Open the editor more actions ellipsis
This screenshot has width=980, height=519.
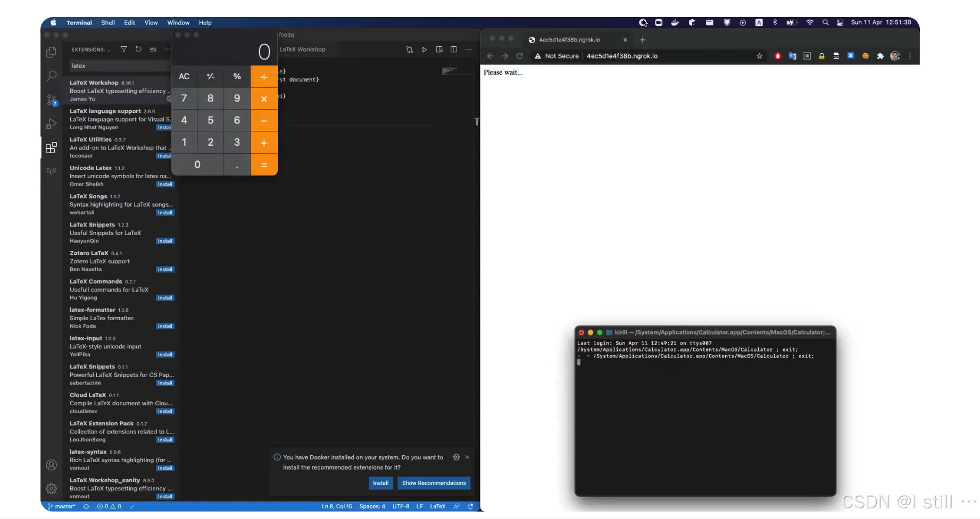click(468, 49)
